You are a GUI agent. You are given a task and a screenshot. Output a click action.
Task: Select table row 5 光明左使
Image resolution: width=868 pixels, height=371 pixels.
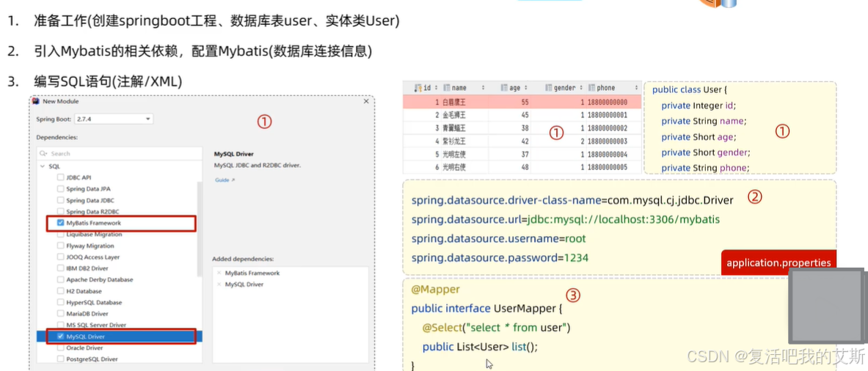point(522,154)
